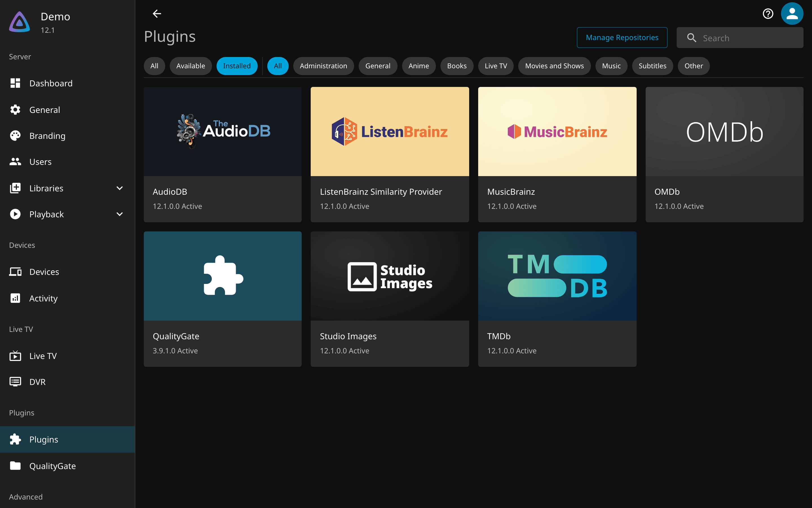
Task: Open Users in sidebar
Action: coord(67,162)
